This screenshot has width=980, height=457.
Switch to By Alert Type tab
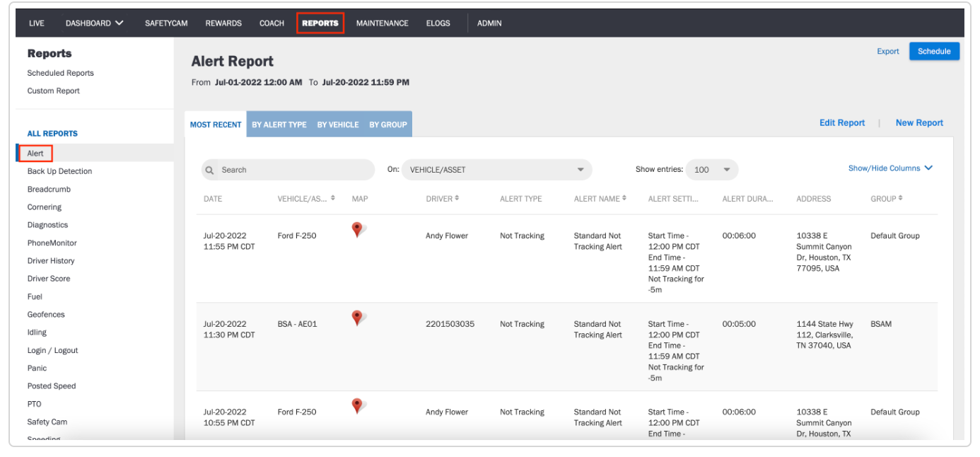pyautogui.click(x=279, y=125)
